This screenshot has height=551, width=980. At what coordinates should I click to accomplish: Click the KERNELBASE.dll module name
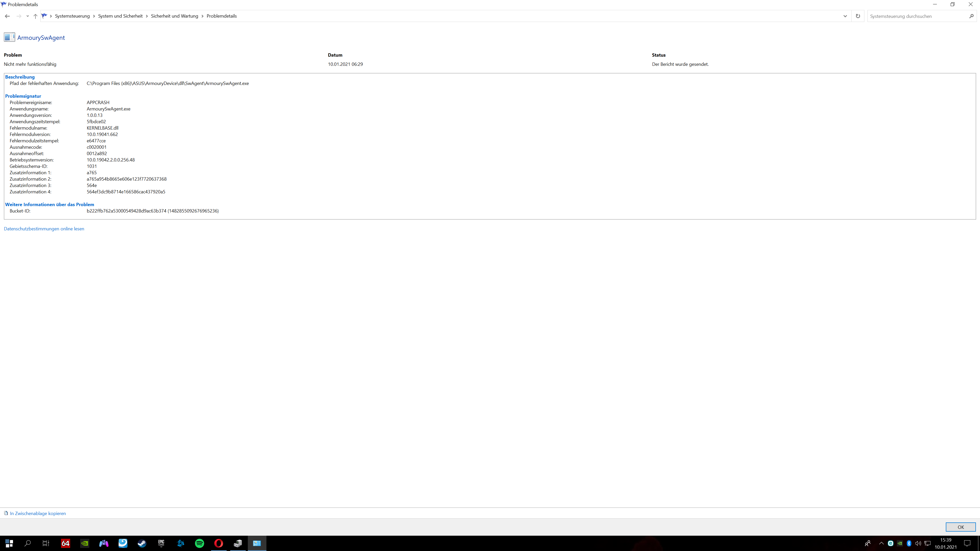(103, 128)
